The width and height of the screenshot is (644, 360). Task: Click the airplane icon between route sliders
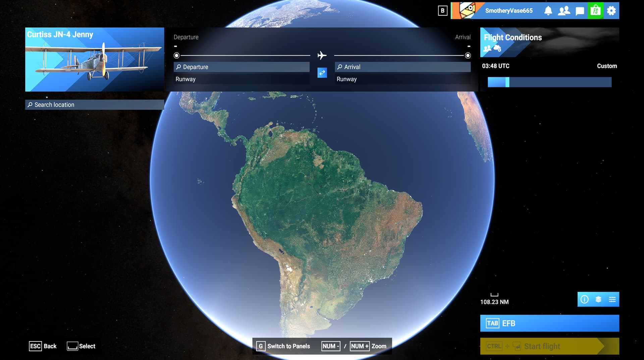(x=322, y=55)
